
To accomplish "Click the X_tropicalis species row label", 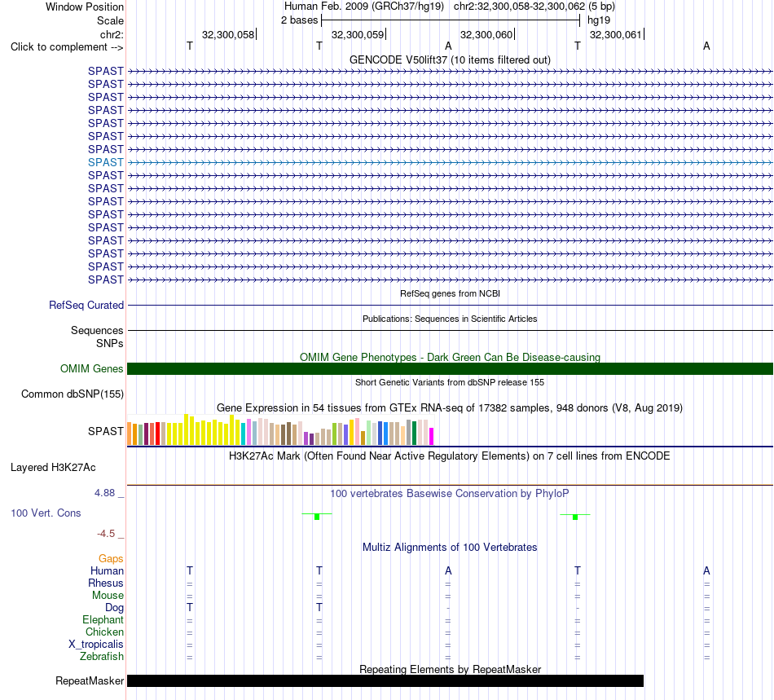I will [96, 645].
